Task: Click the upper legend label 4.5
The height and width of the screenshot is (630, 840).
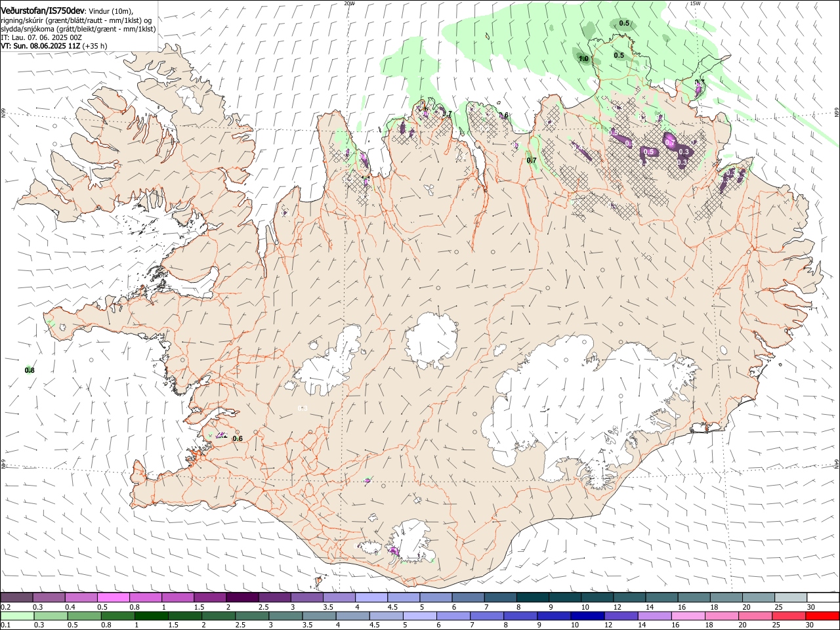Action: coord(392,607)
